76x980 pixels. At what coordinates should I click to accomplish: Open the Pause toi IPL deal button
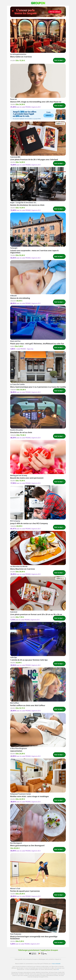[59, 106]
